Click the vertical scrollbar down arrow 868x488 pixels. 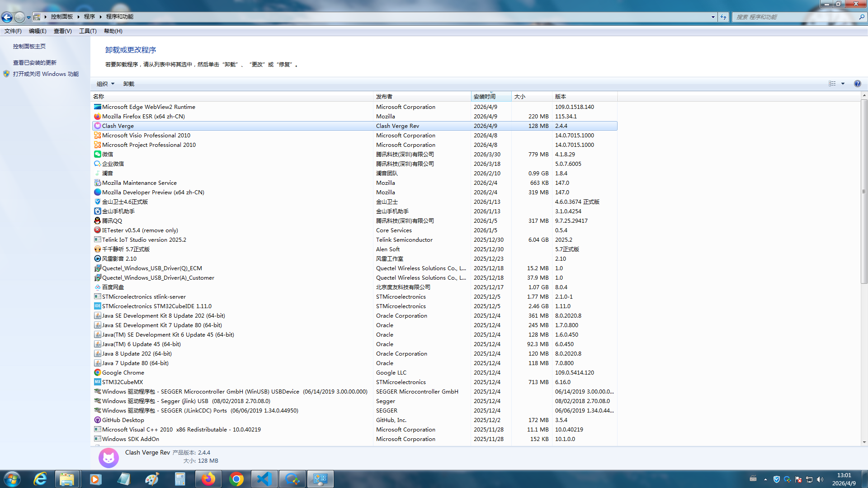click(x=864, y=442)
